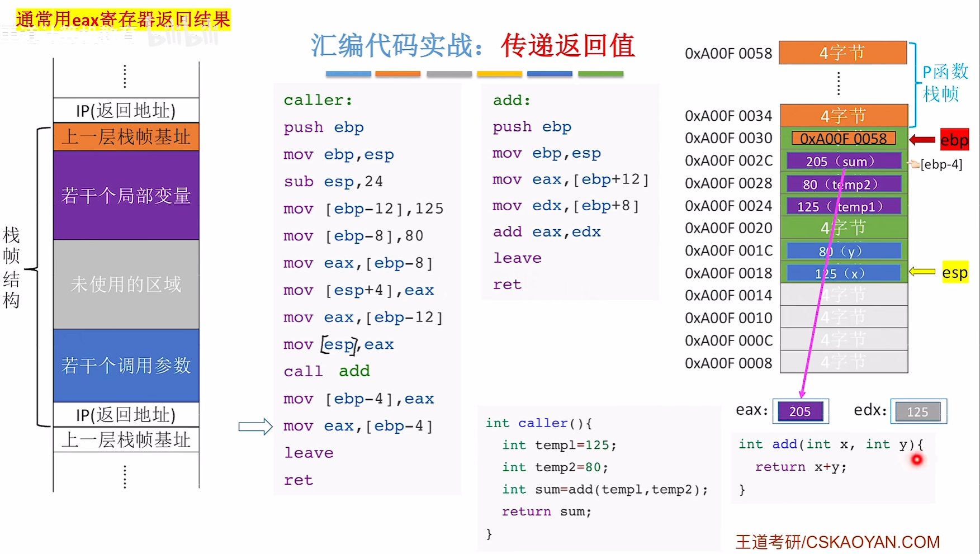Image resolution: width=980 pixels, height=554 pixels.
Task: Click the red laser pointer dot
Action: point(917,460)
